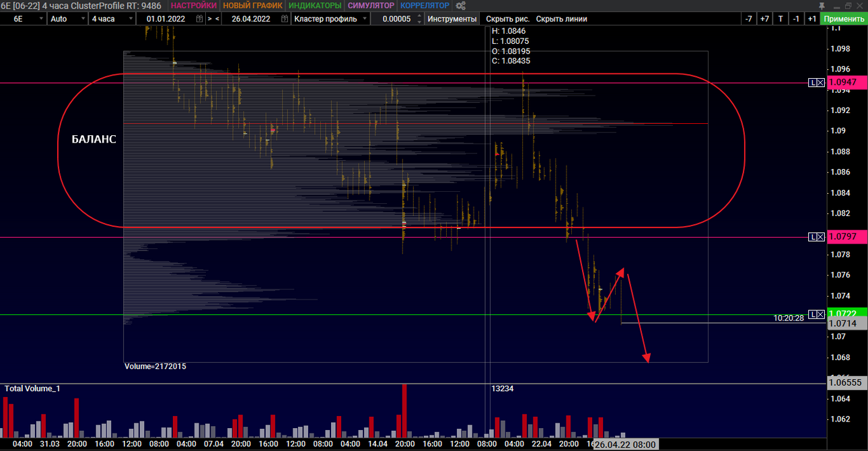
Task: Click the 26.04.22 08:00 time label
Action: (x=625, y=445)
